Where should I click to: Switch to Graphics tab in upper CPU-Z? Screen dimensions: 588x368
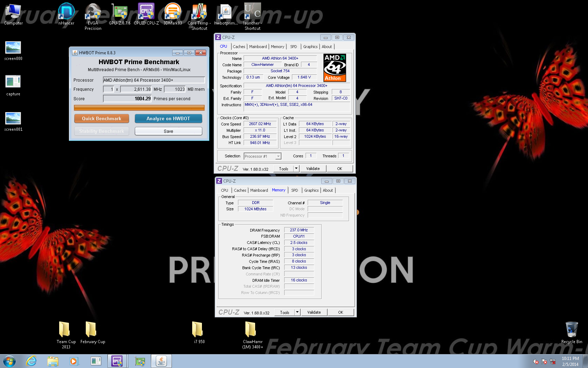(x=310, y=47)
